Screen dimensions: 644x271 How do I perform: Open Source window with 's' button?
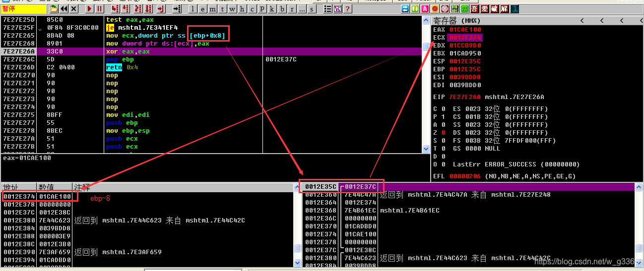pos(311,9)
